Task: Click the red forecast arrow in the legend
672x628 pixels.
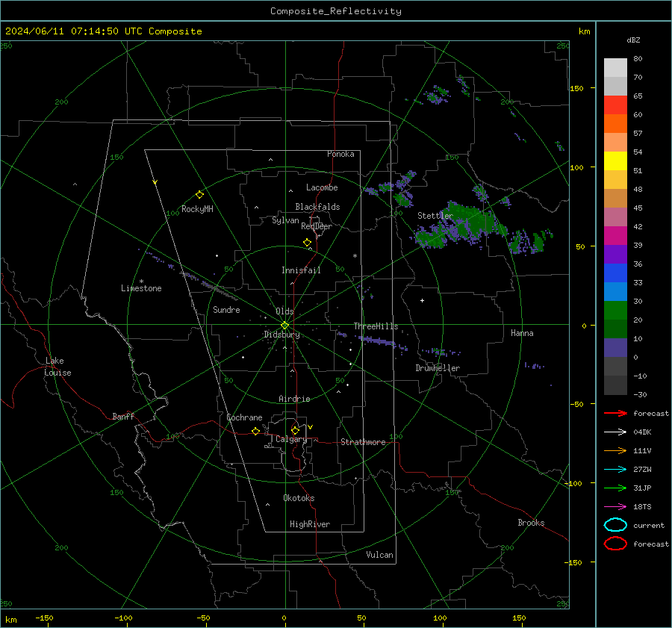Action: (615, 413)
